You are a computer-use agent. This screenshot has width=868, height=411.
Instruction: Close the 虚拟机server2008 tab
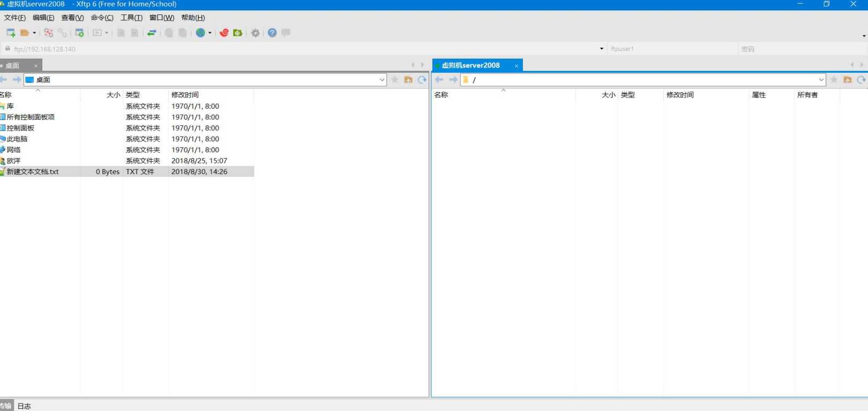517,66
